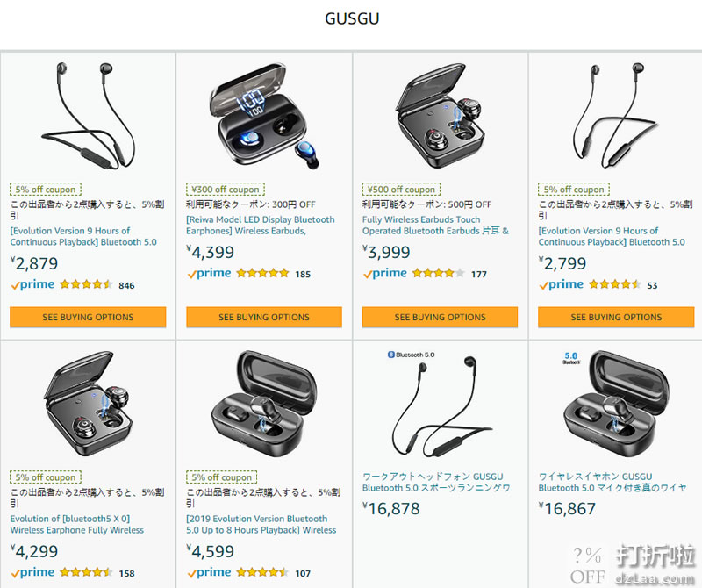Click See Buying Options for ¥4,399 earbuds
Image resolution: width=702 pixels, height=588 pixels.
click(x=264, y=317)
